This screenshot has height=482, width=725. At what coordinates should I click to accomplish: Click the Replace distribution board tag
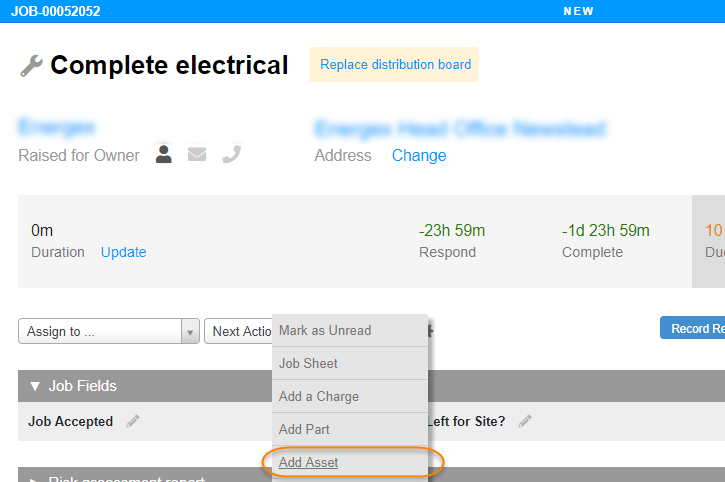[395, 65]
